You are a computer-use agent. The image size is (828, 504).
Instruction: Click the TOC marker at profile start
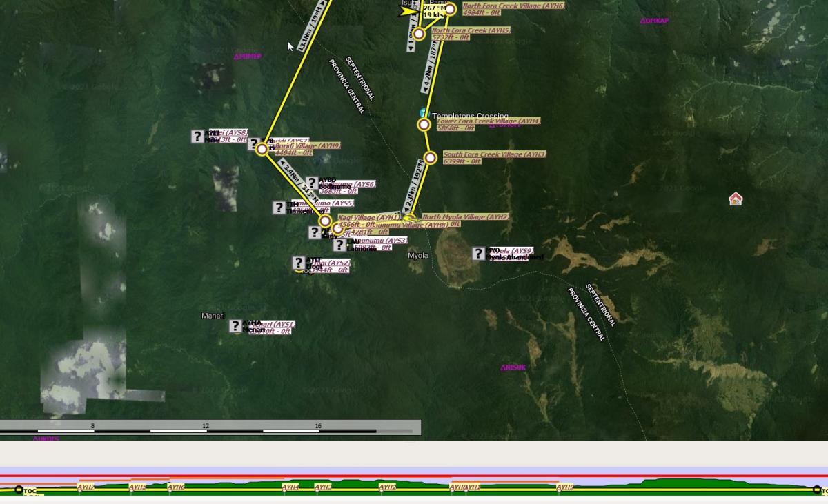(19, 490)
